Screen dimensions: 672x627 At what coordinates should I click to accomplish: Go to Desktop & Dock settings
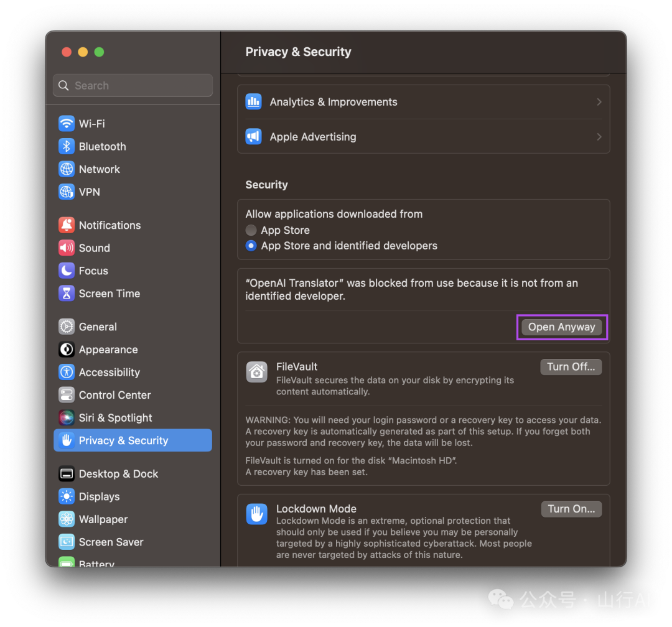click(x=133, y=473)
